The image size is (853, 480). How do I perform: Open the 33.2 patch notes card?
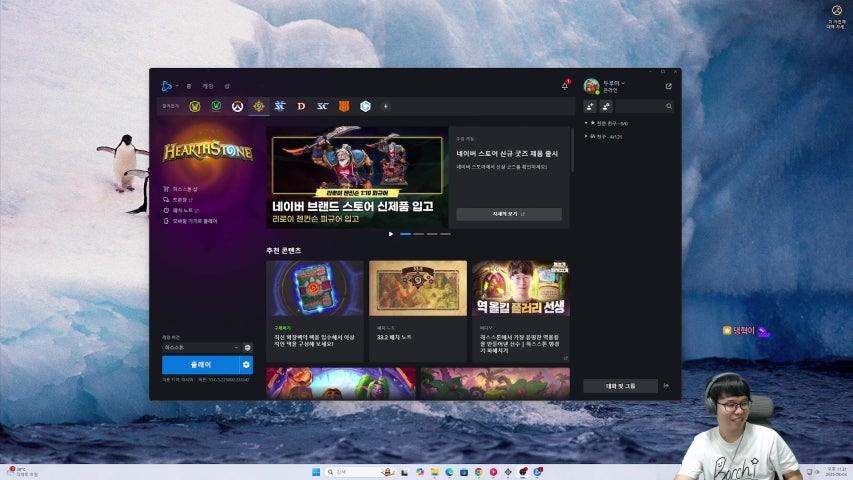pos(418,311)
